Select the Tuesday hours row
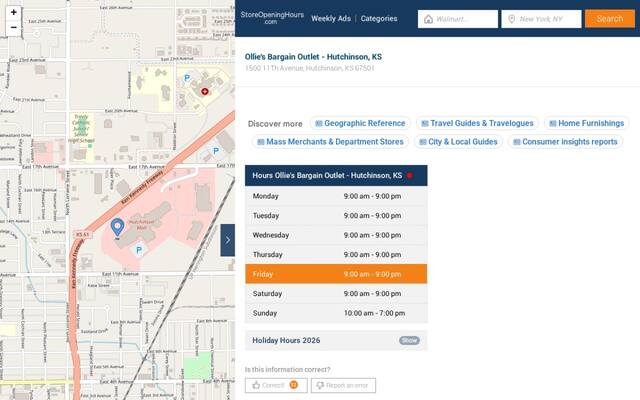 336,216
